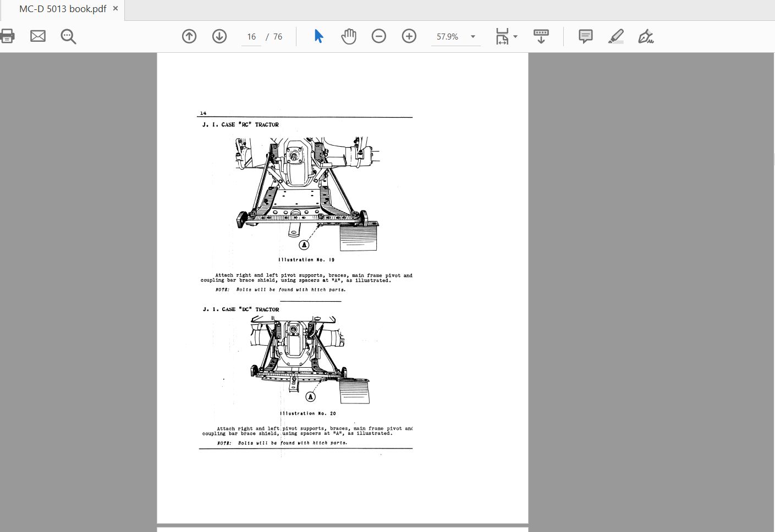Click the 'Illustration No. 19' caption

(306, 259)
